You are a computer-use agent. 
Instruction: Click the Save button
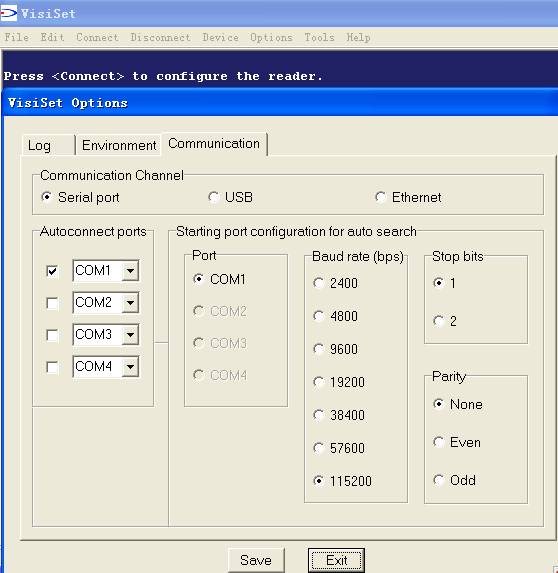(256, 560)
